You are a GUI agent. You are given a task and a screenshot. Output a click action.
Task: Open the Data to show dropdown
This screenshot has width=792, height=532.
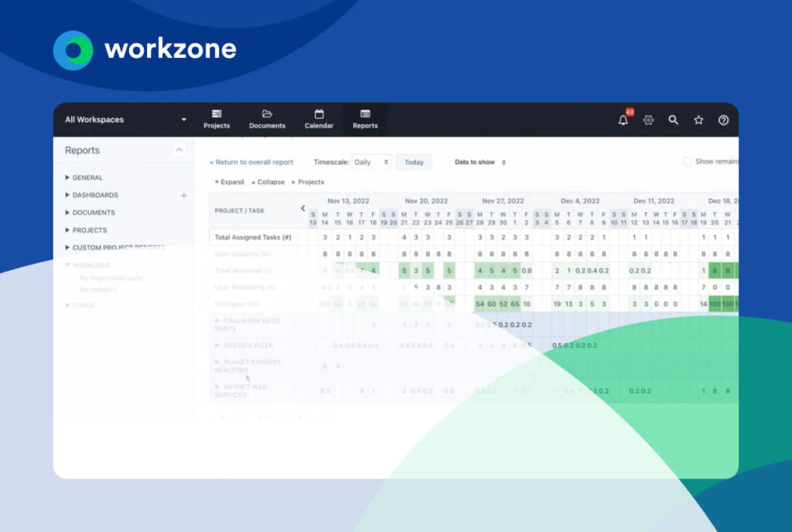[480, 162]
